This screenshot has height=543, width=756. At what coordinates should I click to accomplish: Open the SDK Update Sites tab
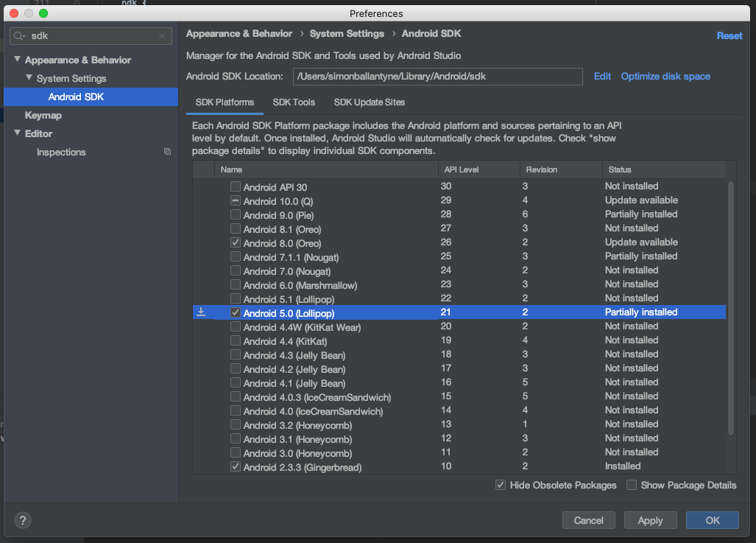pyautogui.click(x=370, y=102)
